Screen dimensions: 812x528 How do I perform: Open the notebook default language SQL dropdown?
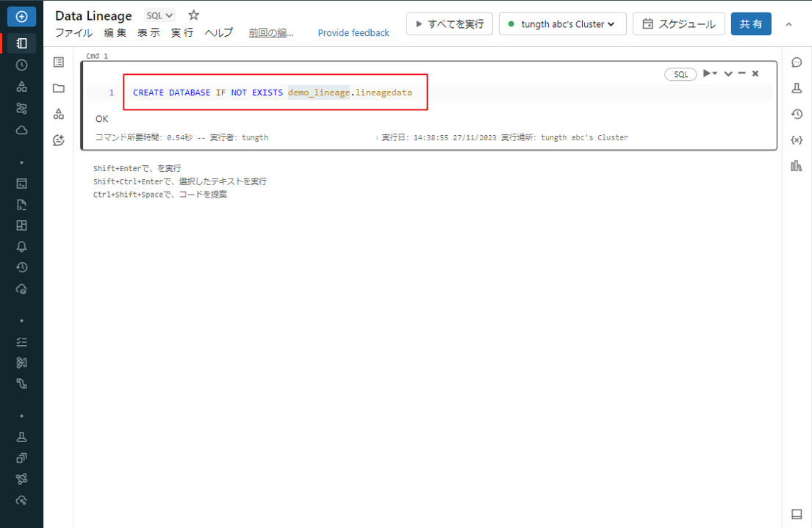[159, 15]
